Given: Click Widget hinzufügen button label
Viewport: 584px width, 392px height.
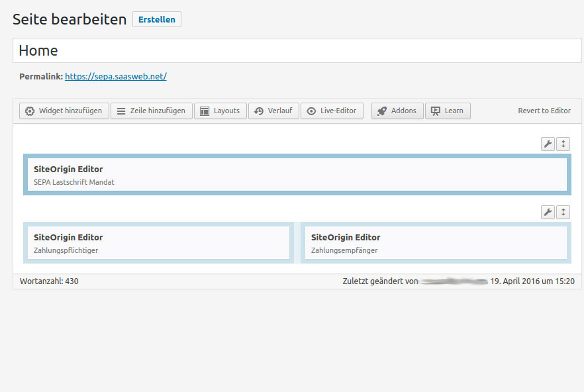Looking at the screenshot, I should [70, 111].
